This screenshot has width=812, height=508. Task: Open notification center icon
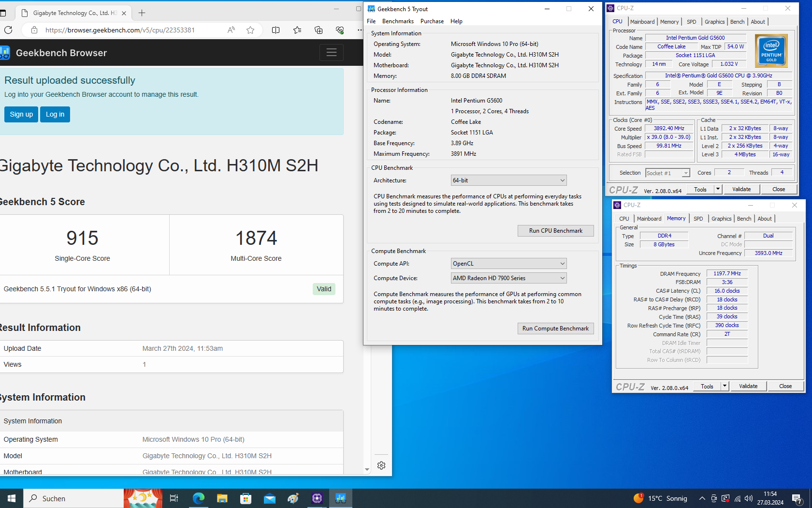click(x=797, y=498)
